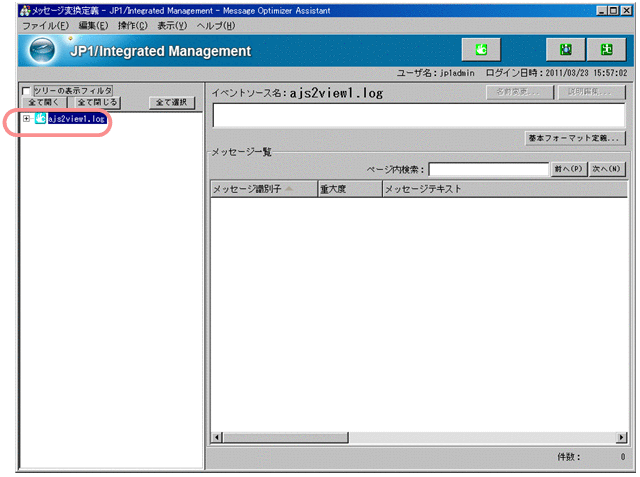
Task: Click the 前へ(P) search button
Action: click(x=569, y=169)
